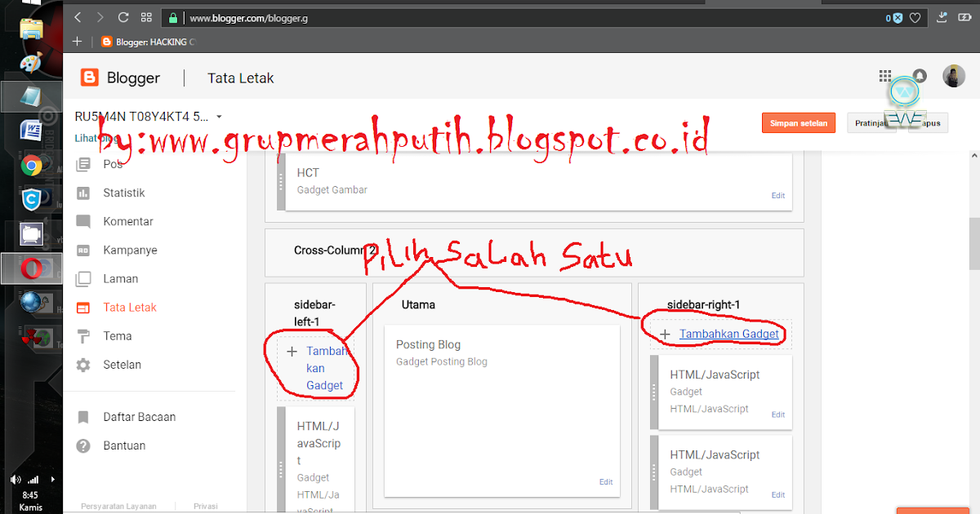
Task: Go back with the browser back arrow
Action: click(78, 17)
